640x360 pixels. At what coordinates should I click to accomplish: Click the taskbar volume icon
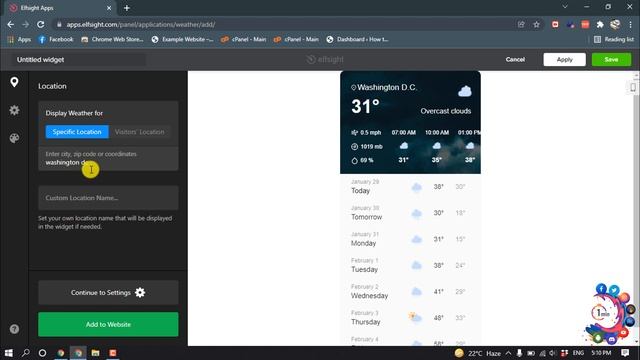553,353
